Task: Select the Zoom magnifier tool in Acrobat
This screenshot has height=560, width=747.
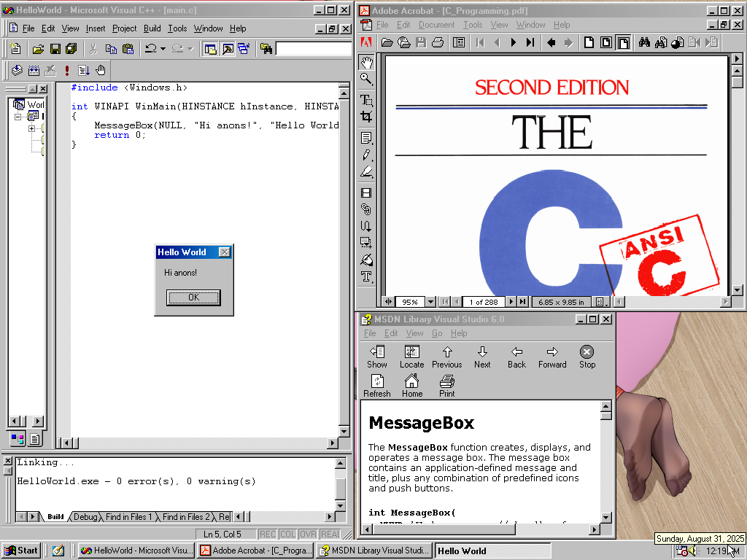Action: tap(366, 79)
